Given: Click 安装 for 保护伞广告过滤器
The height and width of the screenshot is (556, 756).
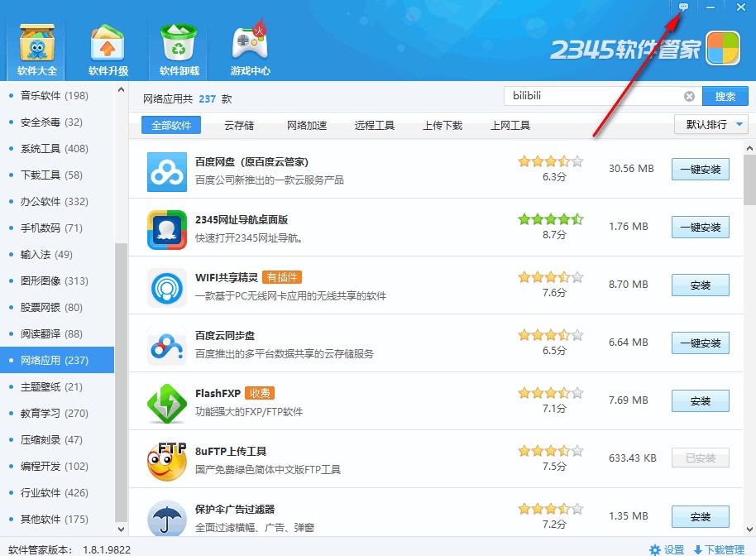Looking at the screenshot, I should [x=700, y=517].
